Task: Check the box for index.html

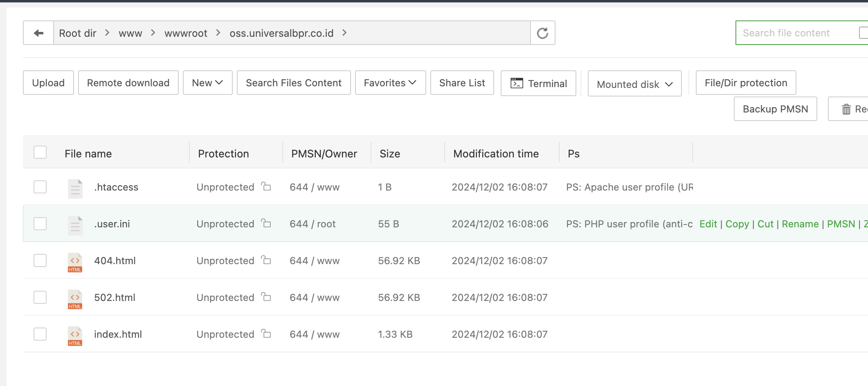Action: (x=40, y=334)
